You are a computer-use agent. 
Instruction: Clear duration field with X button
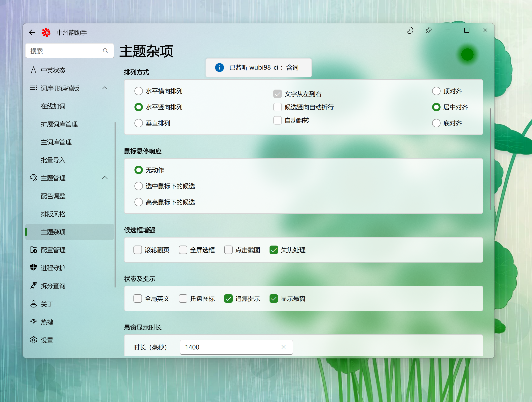coord(283,347)
